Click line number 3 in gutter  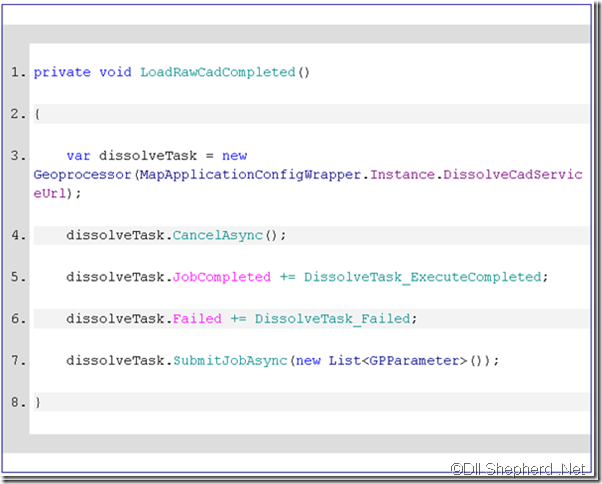click(x=18, y=156)
